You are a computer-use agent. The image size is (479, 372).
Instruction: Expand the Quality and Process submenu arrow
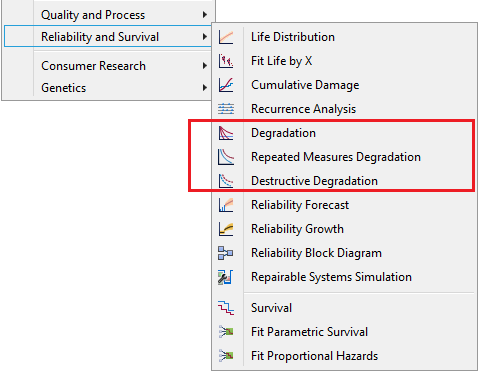pos(205,15)
